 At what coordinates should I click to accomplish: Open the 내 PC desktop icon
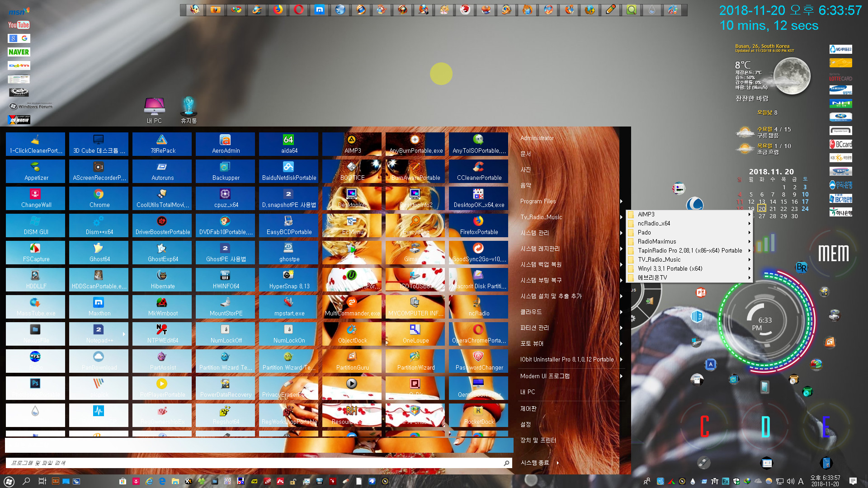[154, 110]
